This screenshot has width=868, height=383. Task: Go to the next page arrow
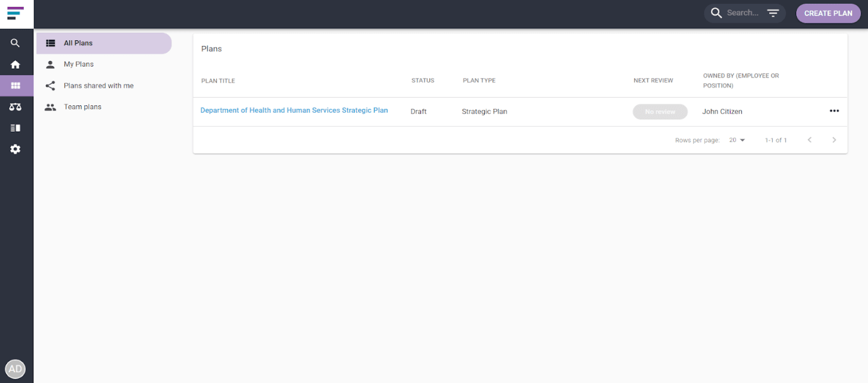[x=834, y=140]
